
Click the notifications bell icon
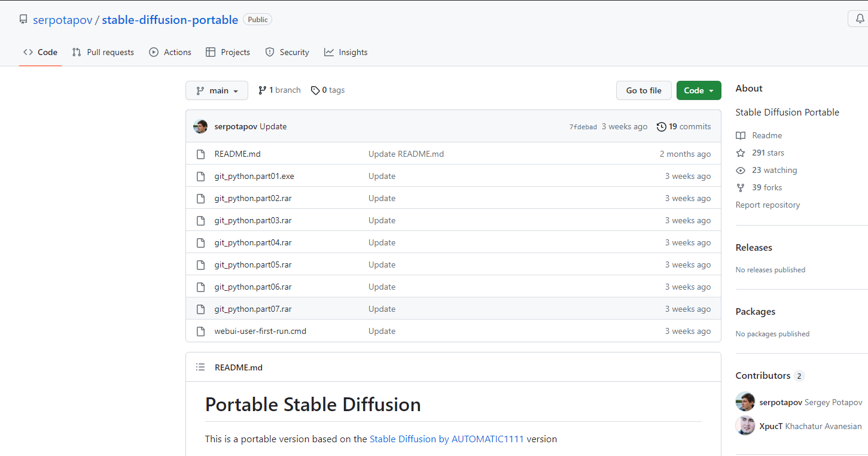coord(860,19)
